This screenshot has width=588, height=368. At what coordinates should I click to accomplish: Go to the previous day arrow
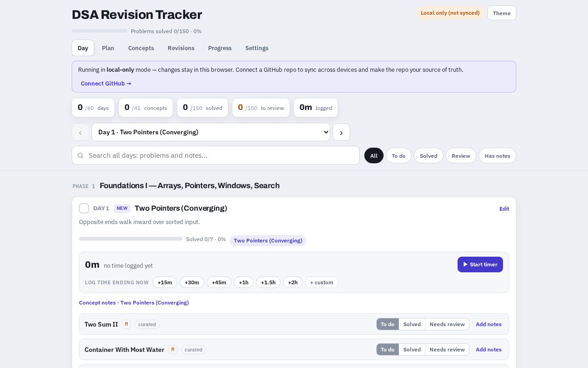80,132
